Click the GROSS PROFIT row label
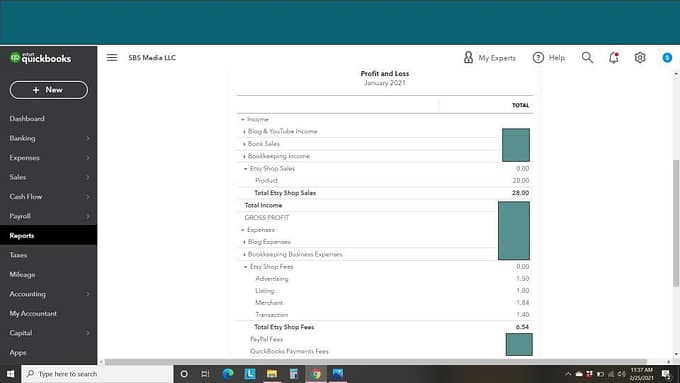 (x=267, y=218)
